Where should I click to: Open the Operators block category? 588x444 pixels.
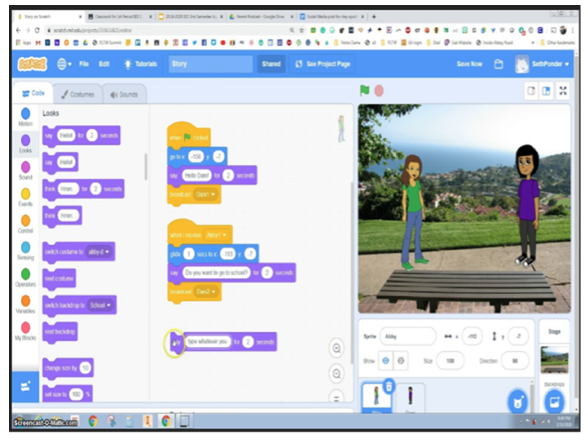(x=26, y=278)
